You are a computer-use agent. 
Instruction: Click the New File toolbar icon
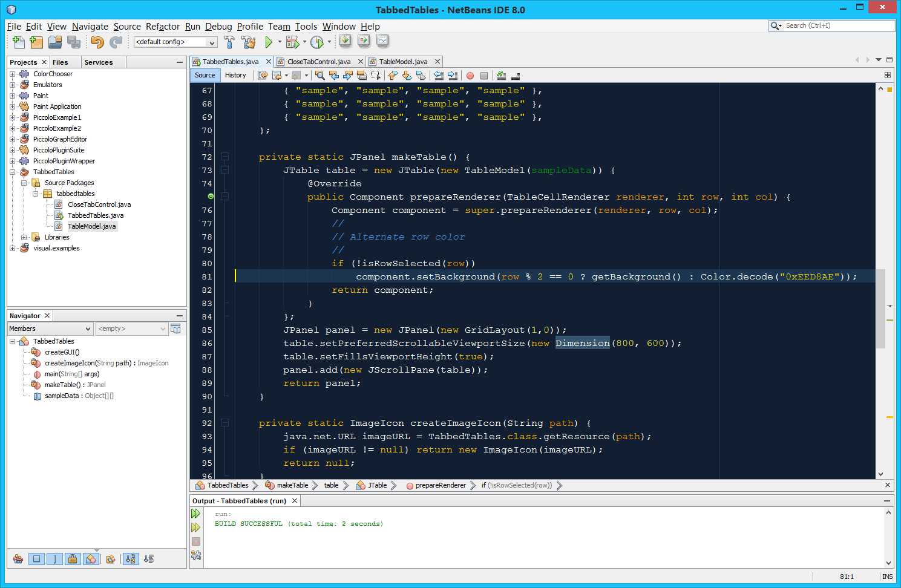pyautogui.click(x=19, y=42)
